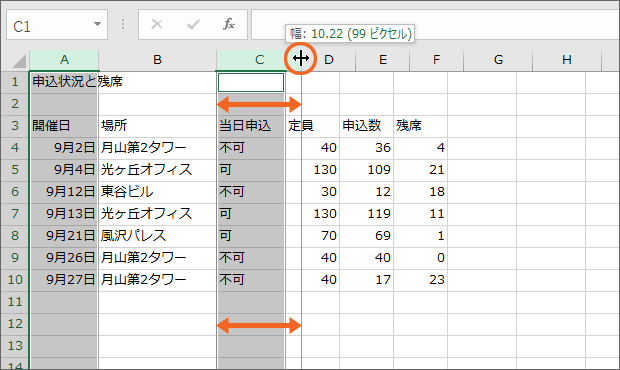Click the 開催日 header cell
Screen dimensions: 620x370
point(64,126)
